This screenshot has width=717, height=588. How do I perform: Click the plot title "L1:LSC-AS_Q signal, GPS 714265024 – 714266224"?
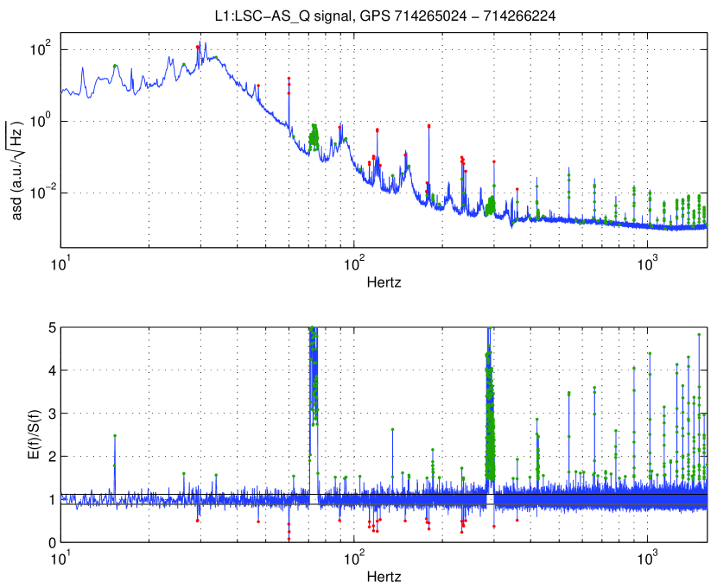[385, 16]
